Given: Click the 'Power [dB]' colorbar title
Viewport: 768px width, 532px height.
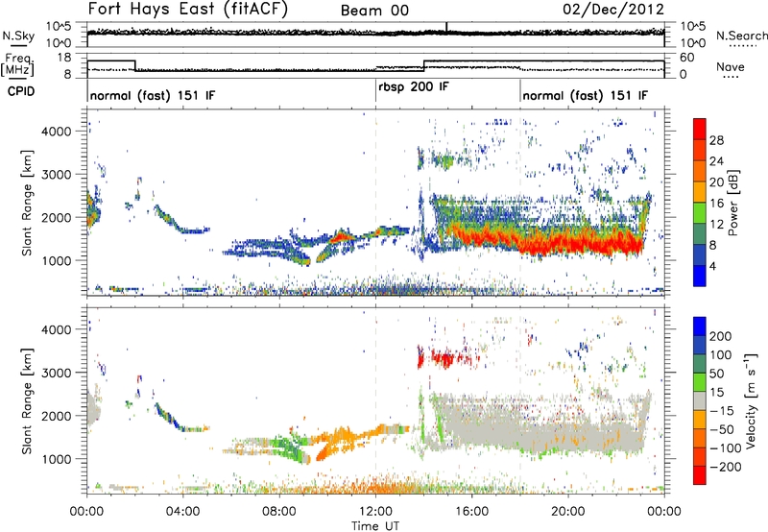Looking at the screenshot, I should point(732,203).
